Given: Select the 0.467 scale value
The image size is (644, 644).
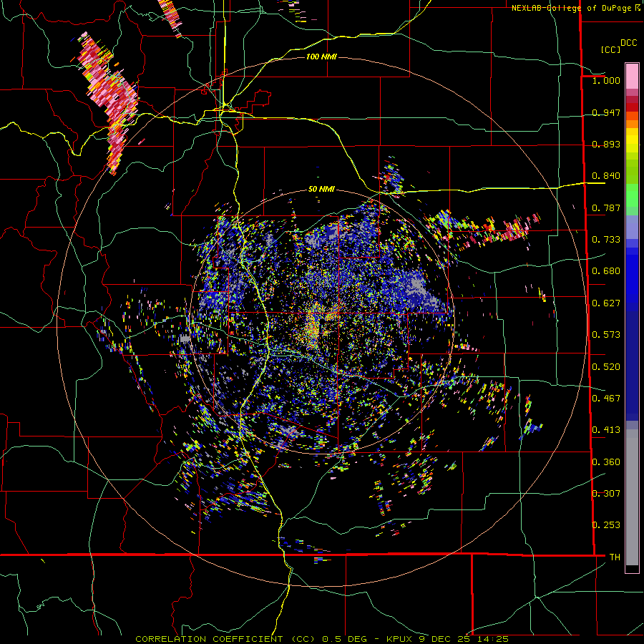Looking at the screenshot, I should click(606, 399).
